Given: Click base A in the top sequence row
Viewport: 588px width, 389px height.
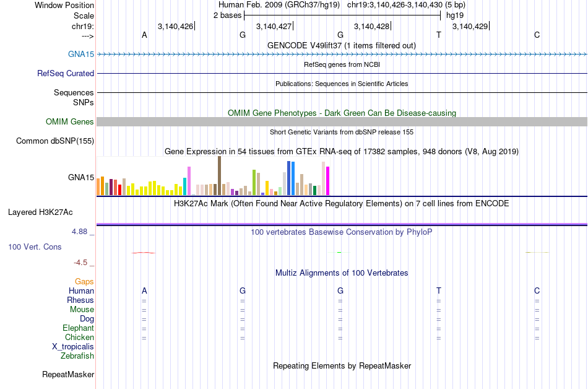Looking at the screenshot, I should (144, 35).
